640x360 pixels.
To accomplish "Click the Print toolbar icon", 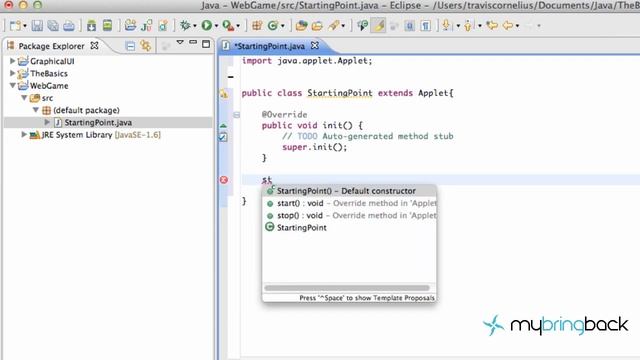I will (69, 26).
